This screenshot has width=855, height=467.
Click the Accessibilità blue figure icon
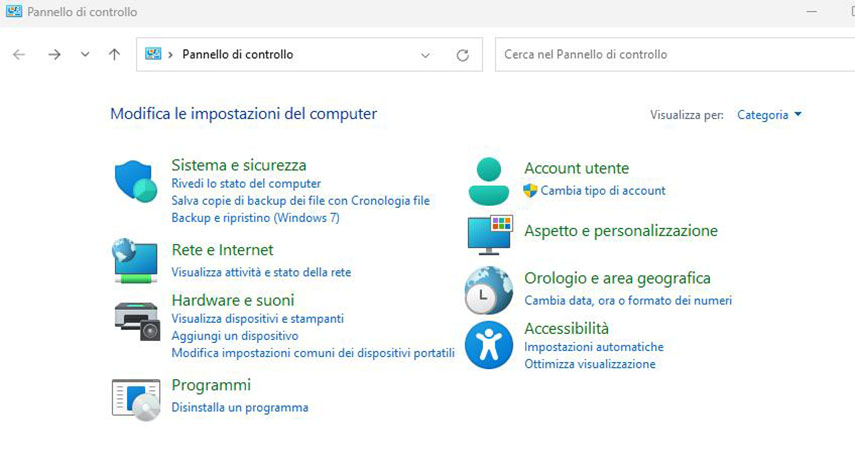(489, 345)
